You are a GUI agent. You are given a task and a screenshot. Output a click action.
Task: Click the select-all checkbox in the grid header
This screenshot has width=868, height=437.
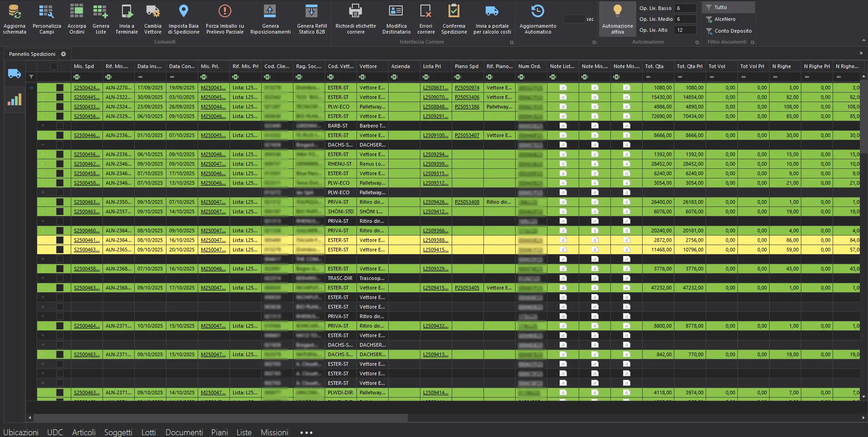(53, 66)
